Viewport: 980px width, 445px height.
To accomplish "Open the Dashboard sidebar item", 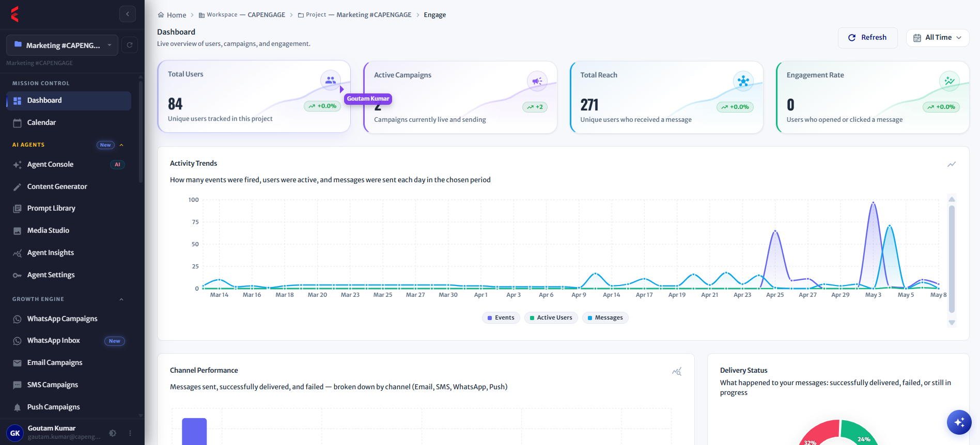I will (x=69, y=101).
